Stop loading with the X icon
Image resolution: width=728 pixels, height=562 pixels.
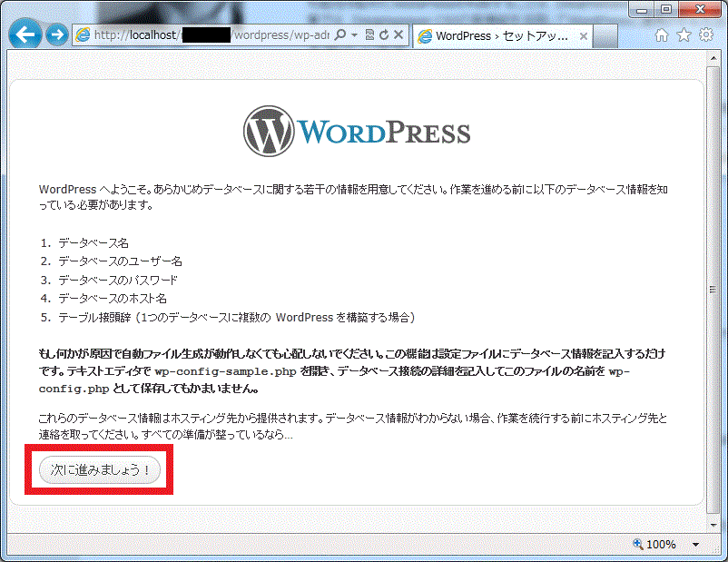click(x=398, y=35)
